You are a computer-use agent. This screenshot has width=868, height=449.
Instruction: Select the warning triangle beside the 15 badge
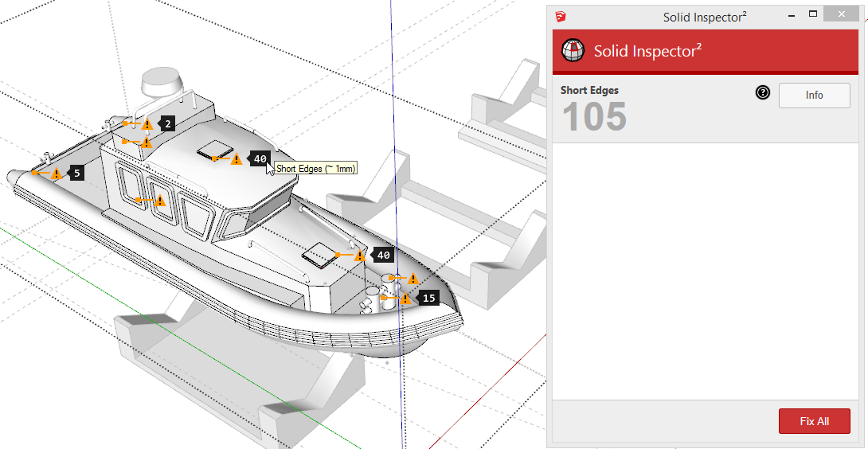405,299
